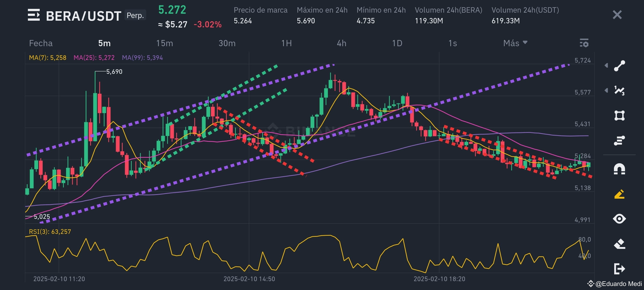The image size is (644, 290).
Task: Open the @Eduardo Medi author watermark link
Action: click(615, 284)
